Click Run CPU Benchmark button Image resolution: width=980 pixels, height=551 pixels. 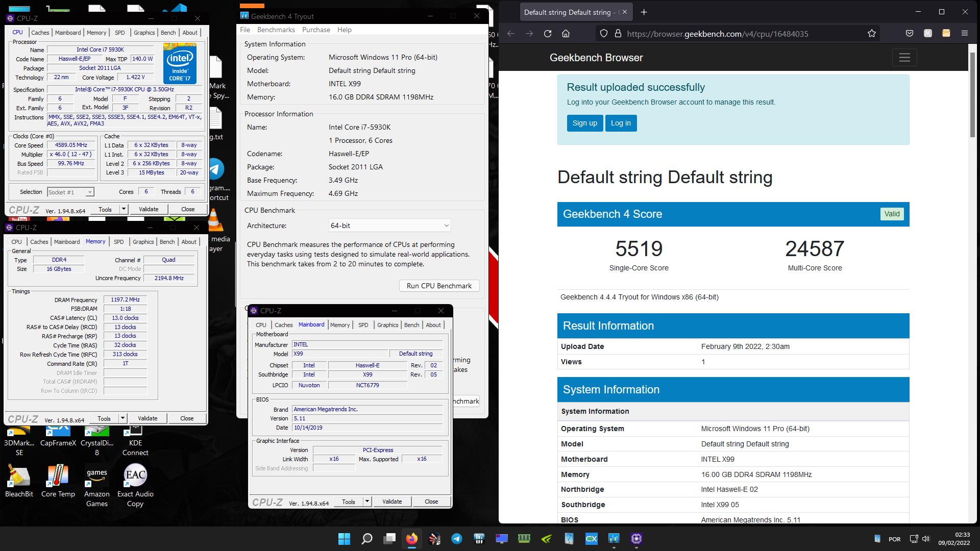(x=439, y=286)
